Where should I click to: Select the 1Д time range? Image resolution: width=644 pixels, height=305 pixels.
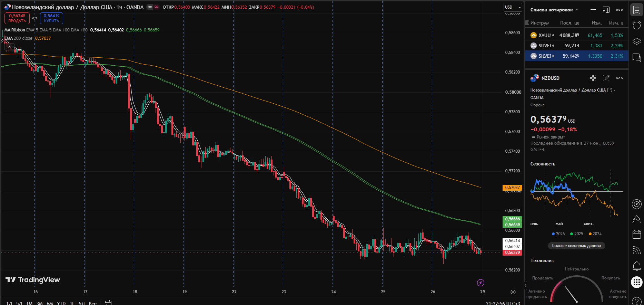click(9, 303)
